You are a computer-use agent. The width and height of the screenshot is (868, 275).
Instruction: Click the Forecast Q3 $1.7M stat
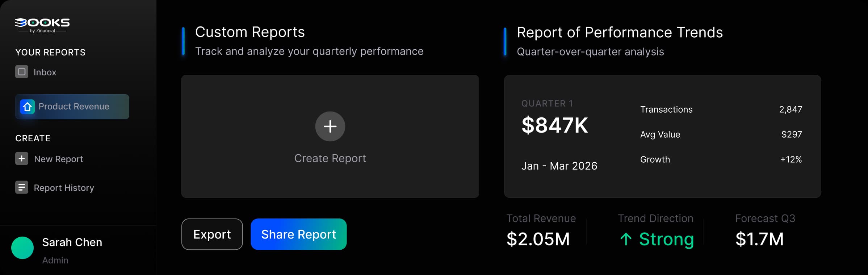(765, 231)
